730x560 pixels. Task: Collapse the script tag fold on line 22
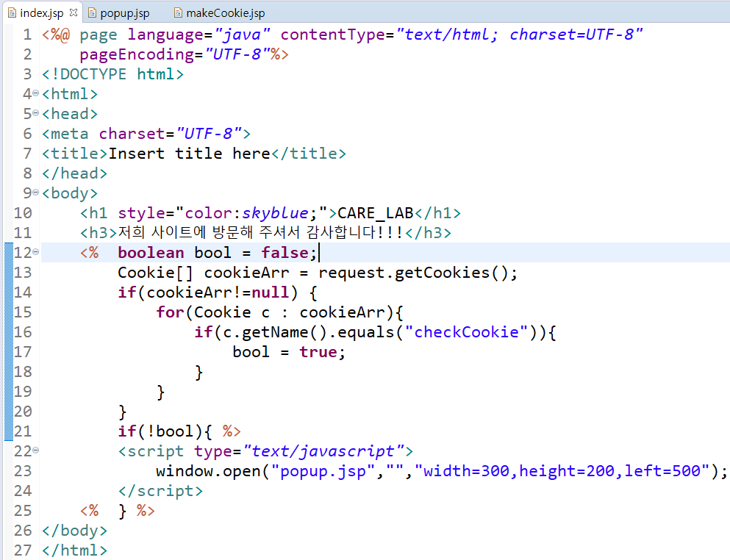tap(36, 450)
